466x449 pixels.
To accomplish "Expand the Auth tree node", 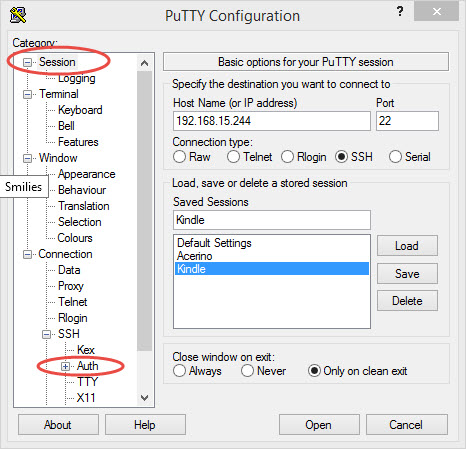I will click(65, 366).
